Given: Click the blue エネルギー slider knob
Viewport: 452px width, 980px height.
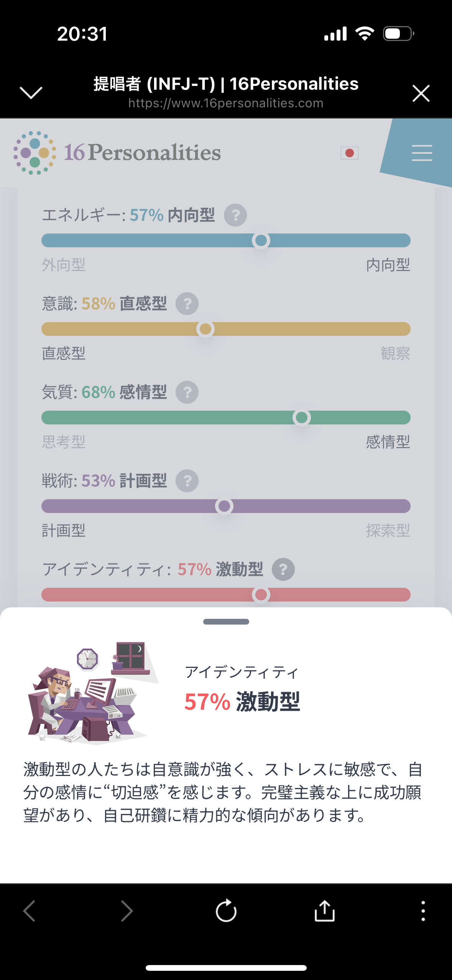Looking at the screenshot, I should [261, 240].
